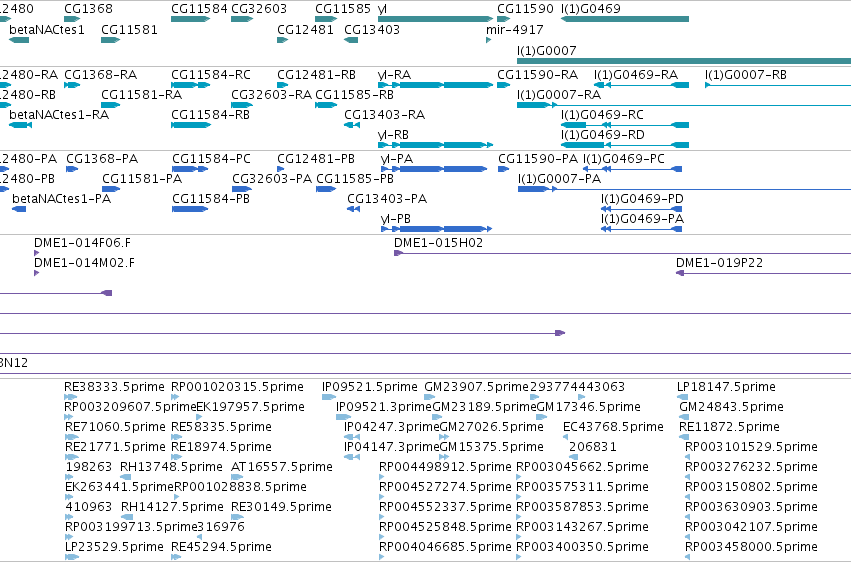
Task: Select the yl-PB protein model
Action: [x=436, y=229]
